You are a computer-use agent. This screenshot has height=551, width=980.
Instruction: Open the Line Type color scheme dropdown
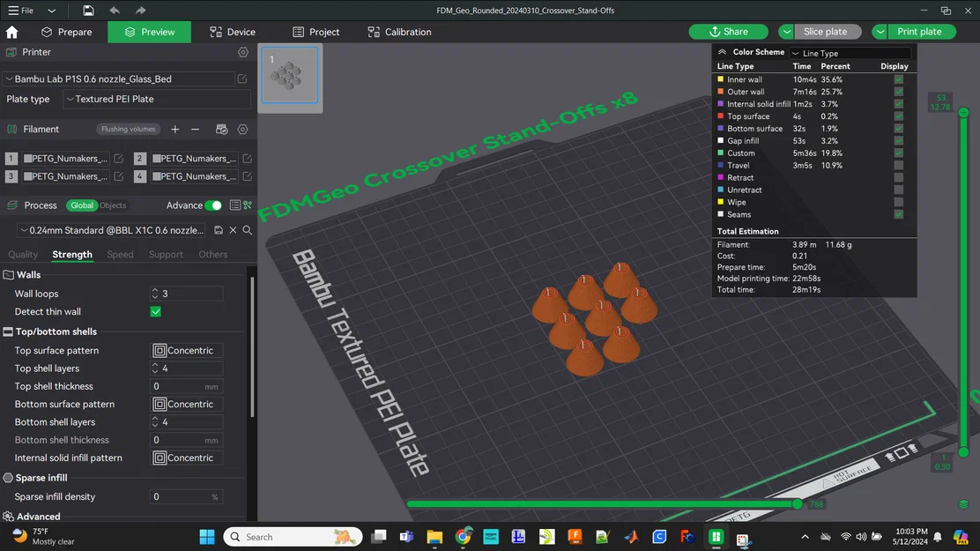[850, 53]
